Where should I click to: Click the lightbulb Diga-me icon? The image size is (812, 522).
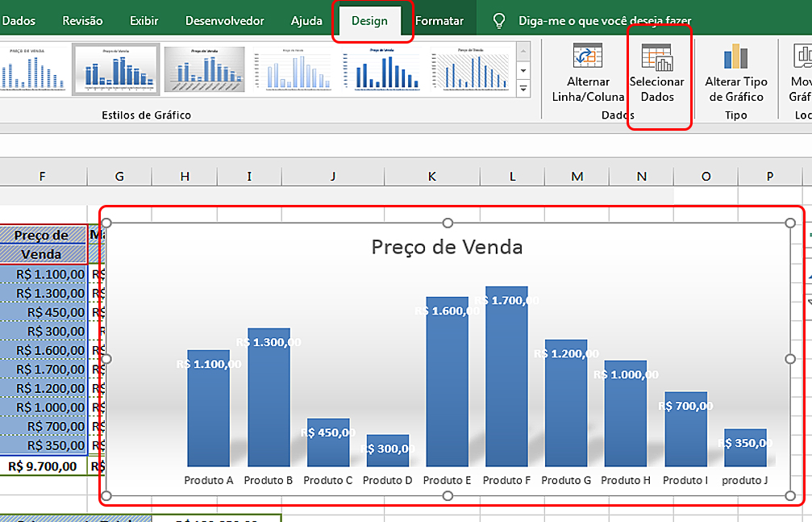pyautogui.click(x=500, y=21)
